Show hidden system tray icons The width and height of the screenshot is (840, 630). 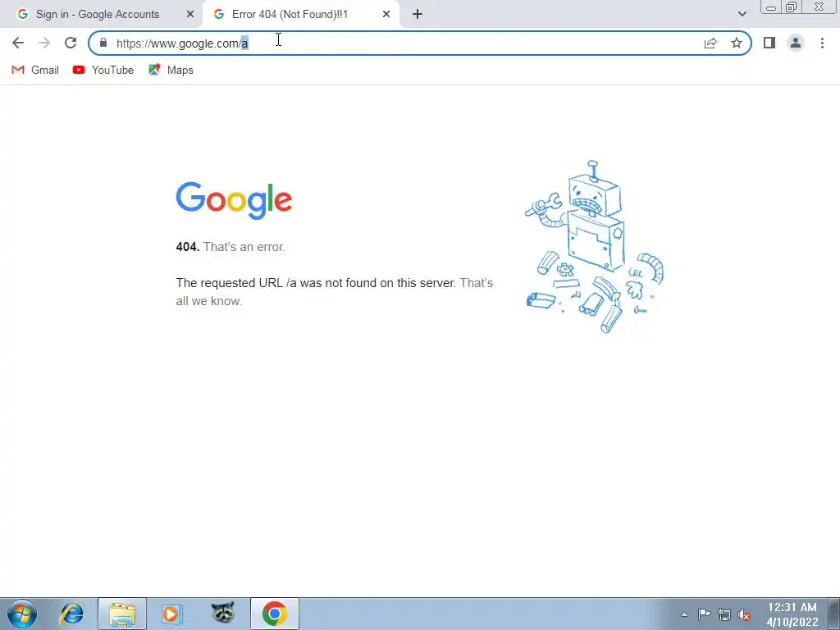point(685,614)
